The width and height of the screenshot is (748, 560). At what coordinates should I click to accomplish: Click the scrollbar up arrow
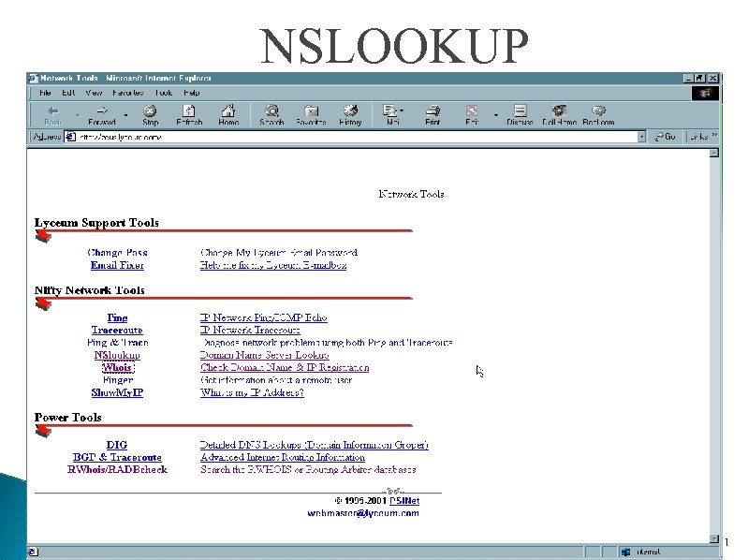(x=714, y=154)
